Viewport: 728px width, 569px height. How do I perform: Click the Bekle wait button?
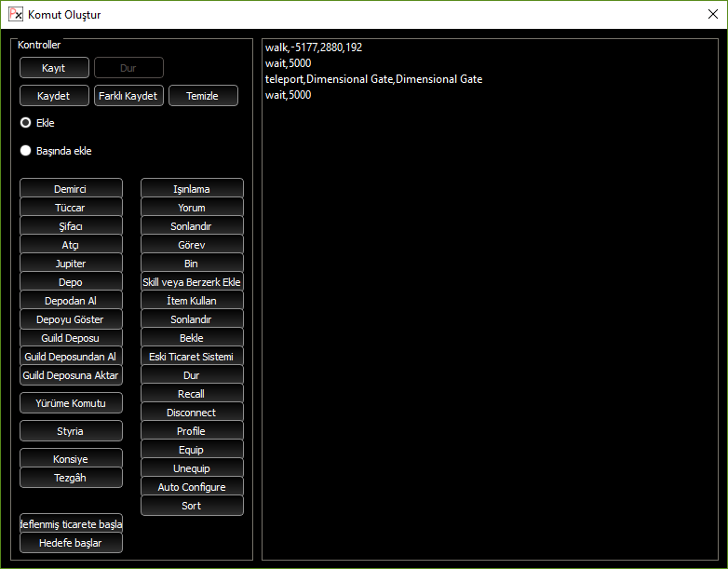(x=192, y=338)
